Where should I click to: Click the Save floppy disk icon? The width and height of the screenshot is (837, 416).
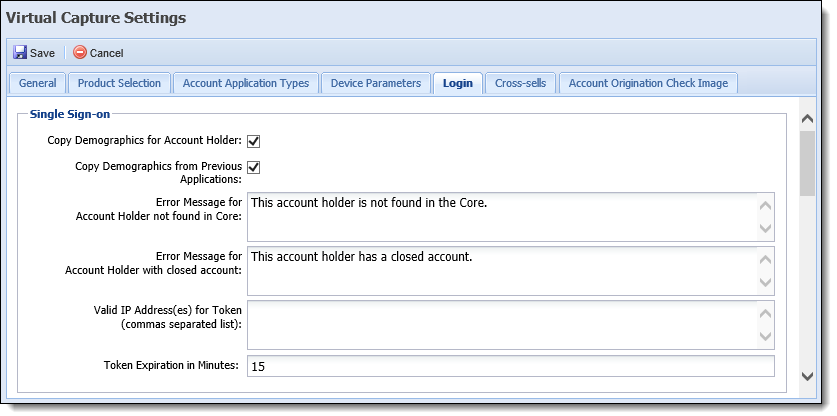[20, 52]
